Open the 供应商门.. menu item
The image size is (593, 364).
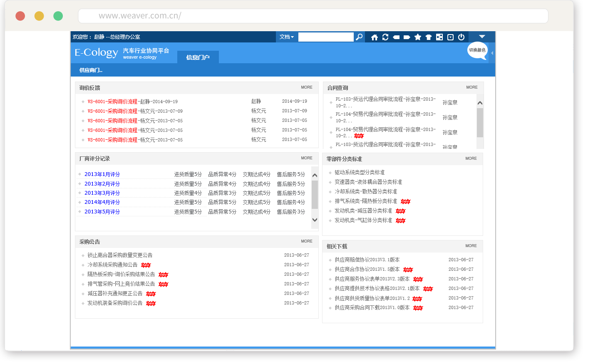click(x=91, y=70)
